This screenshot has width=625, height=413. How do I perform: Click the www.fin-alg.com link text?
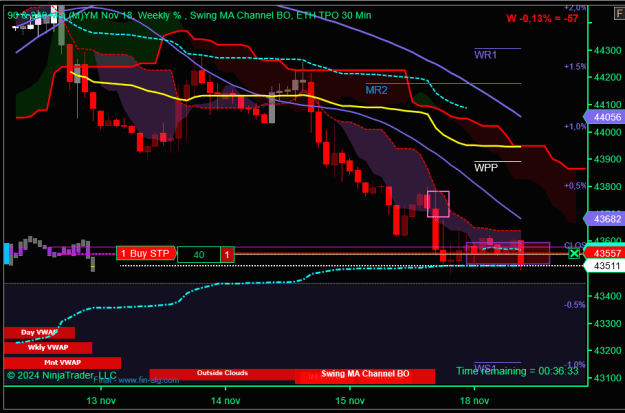[149, 380]
